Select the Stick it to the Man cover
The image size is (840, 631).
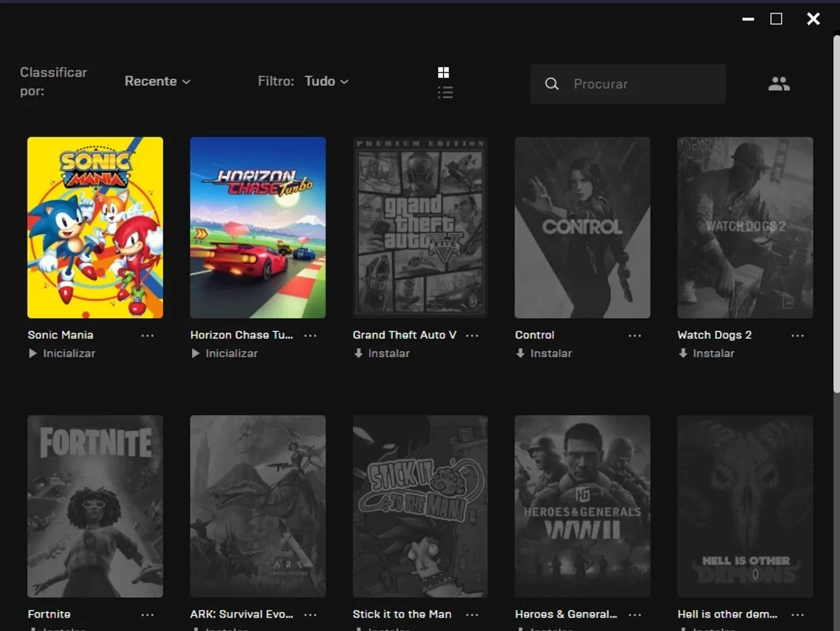420,506
